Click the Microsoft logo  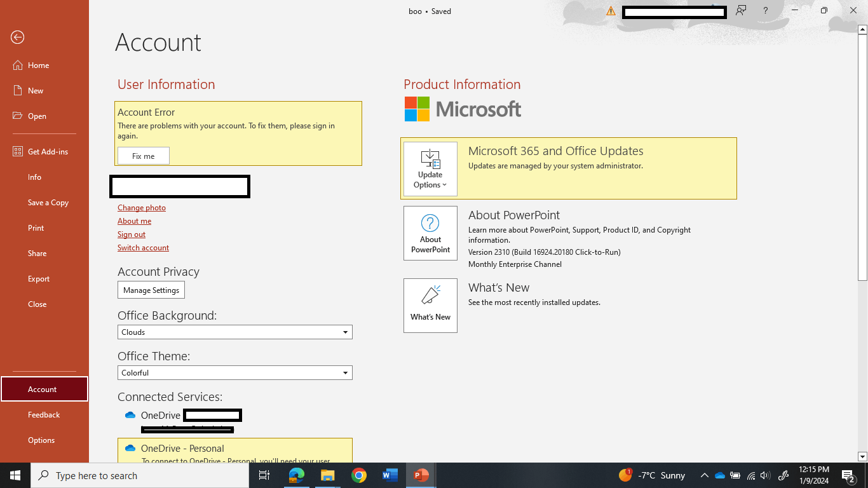point(463,109)
